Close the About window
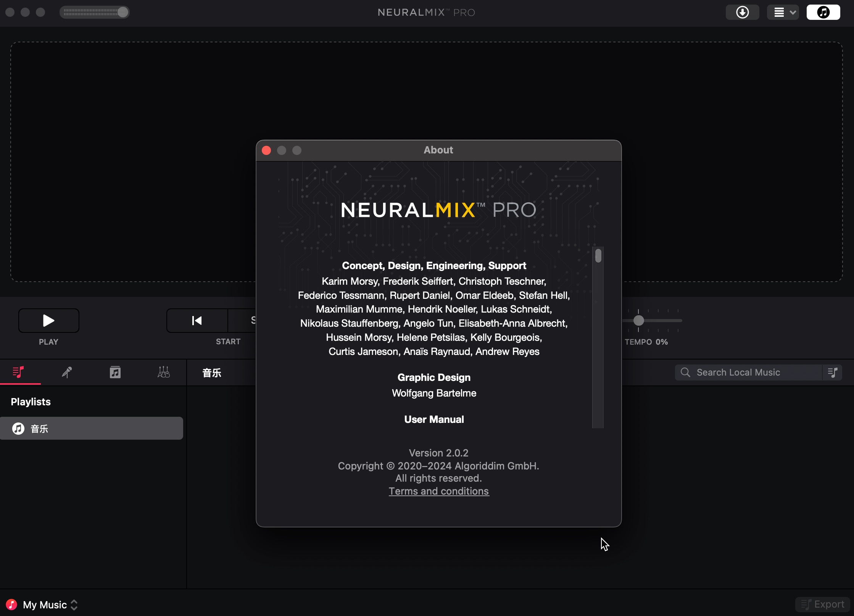Image resolution: width=854 pixels, height=616 pixels. pos(266,150)
